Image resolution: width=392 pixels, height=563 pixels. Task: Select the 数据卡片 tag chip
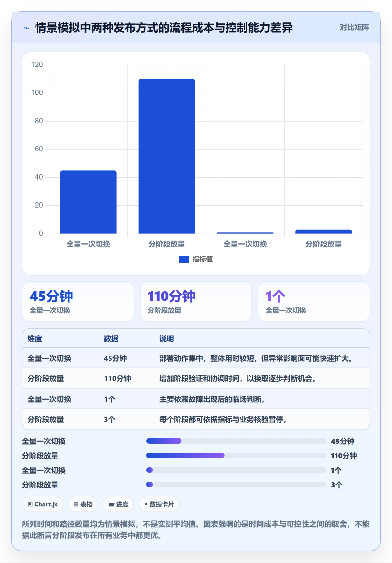pyautogui.click(x=159, y=504)
